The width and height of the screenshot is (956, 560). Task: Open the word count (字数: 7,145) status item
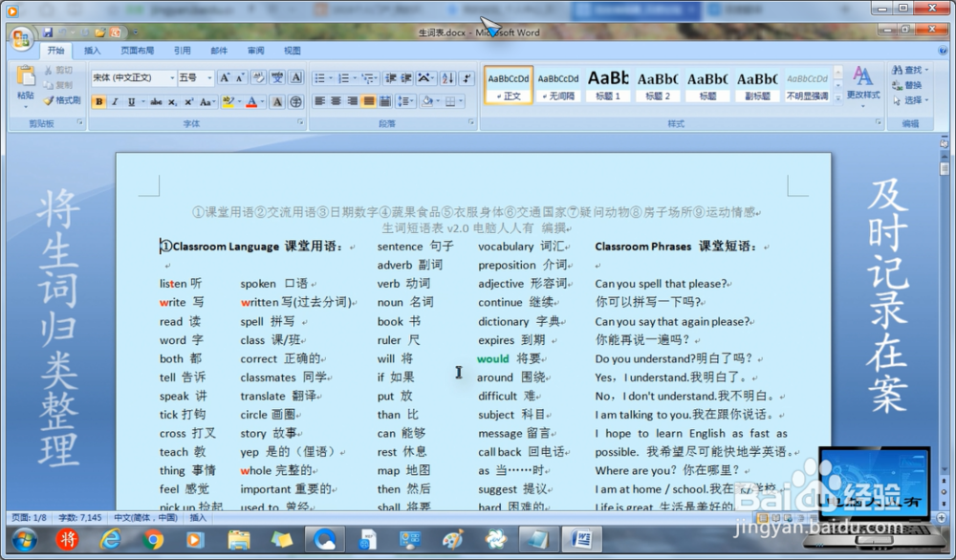click(x=80, y=517)
